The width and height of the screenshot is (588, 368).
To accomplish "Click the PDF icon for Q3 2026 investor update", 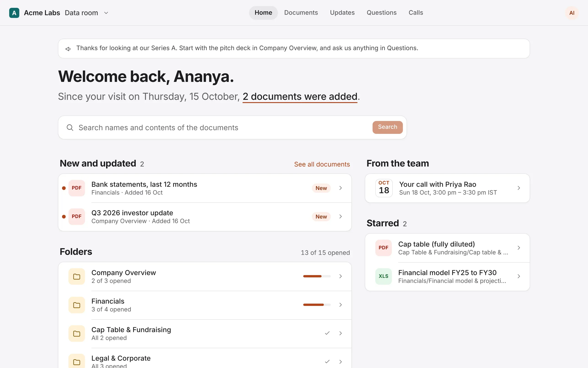I will coord(76,216).
